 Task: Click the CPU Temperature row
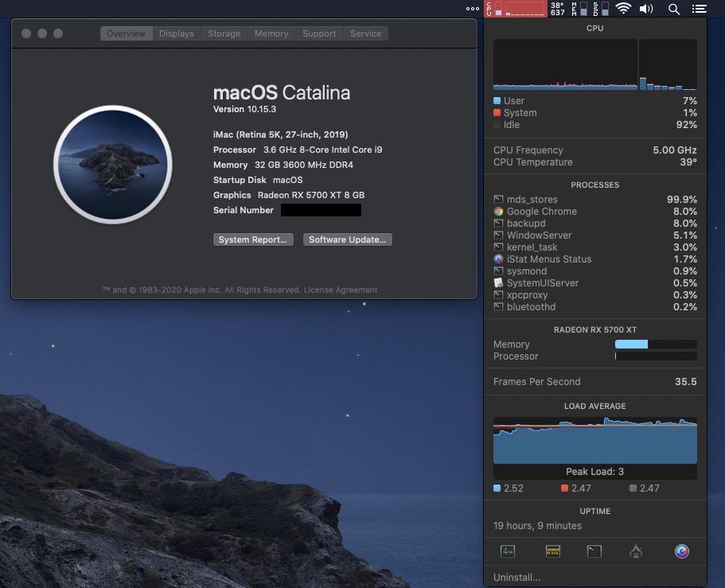point(595,162)
